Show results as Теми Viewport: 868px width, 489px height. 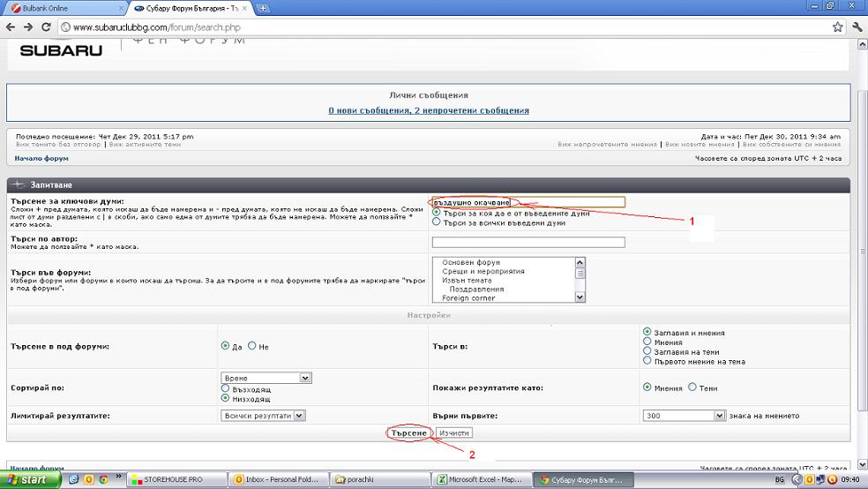pyautogui.click(x=692, y=387)
